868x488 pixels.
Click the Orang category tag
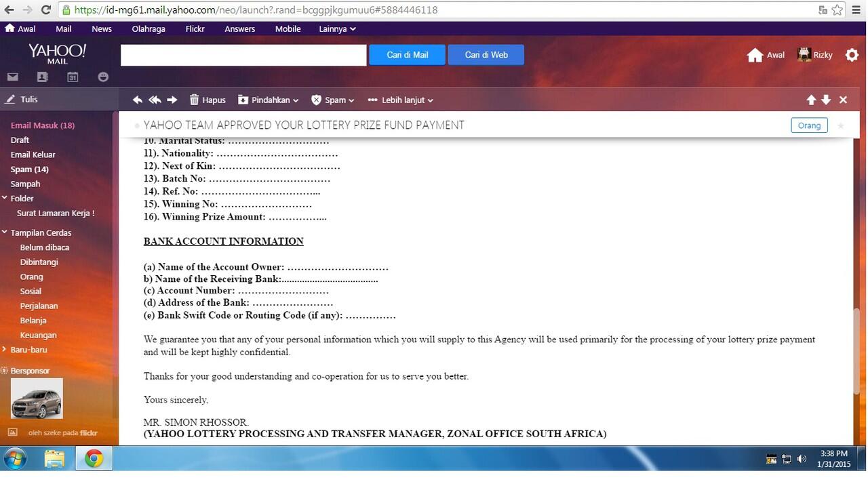(809, 125)
